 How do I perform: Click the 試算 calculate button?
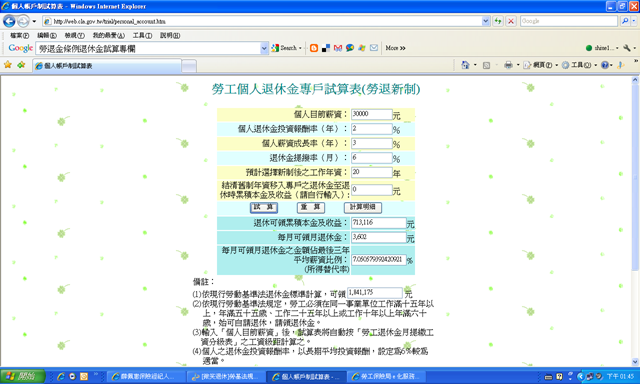[x=264, y=207]
